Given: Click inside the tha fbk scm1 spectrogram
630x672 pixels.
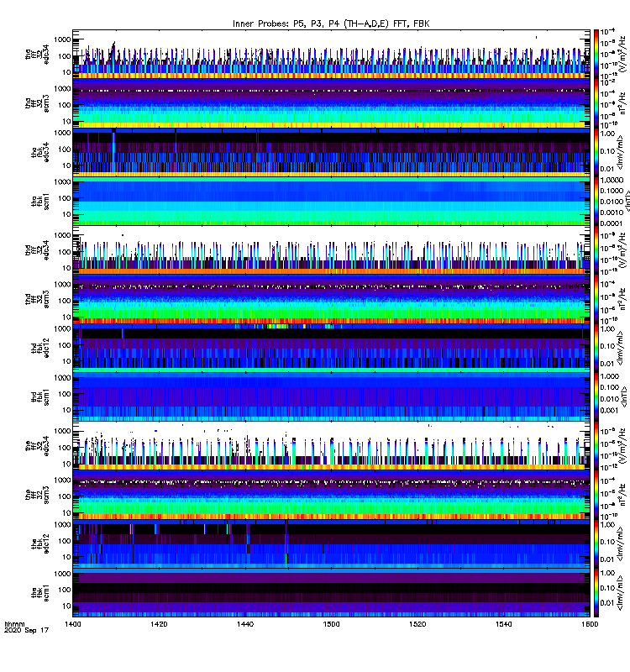Looking at the screenshot, I should 331,201.
